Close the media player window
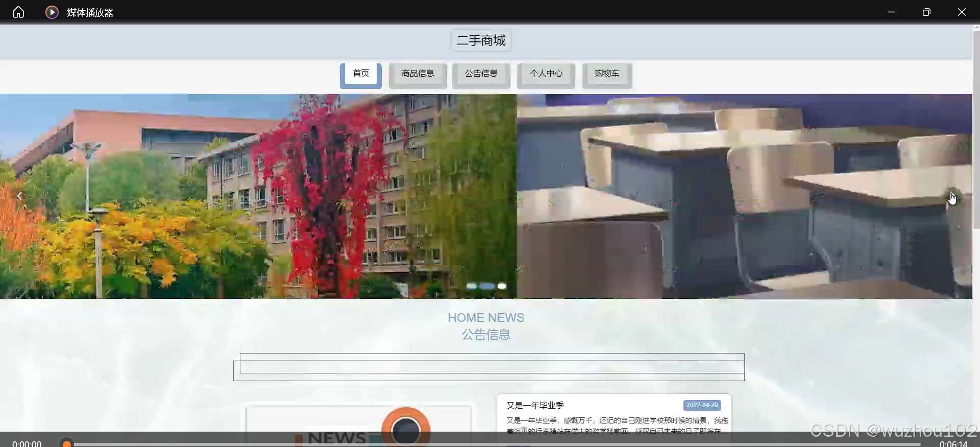 point(962,12)
